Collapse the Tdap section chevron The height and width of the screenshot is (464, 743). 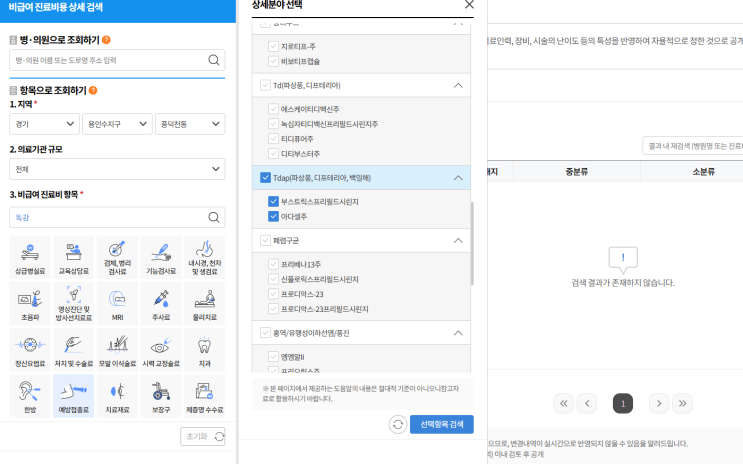click(x=458, y=178)
